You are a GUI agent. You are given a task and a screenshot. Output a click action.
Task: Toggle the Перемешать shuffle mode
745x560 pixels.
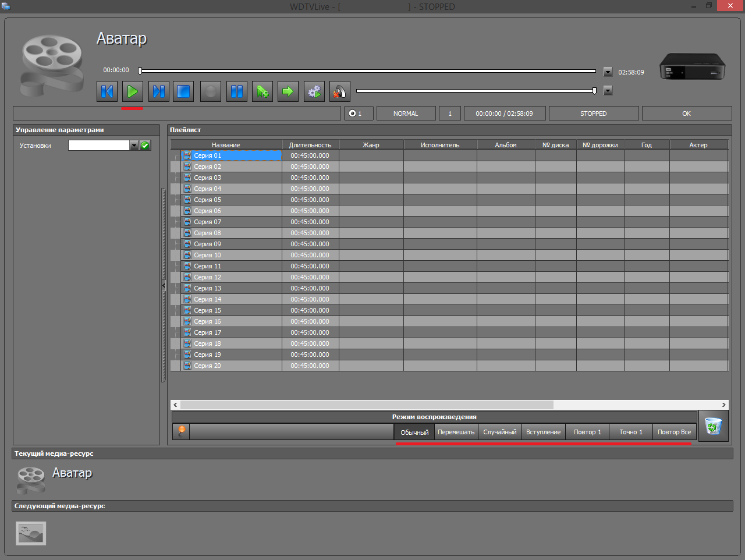coord(456,432)
